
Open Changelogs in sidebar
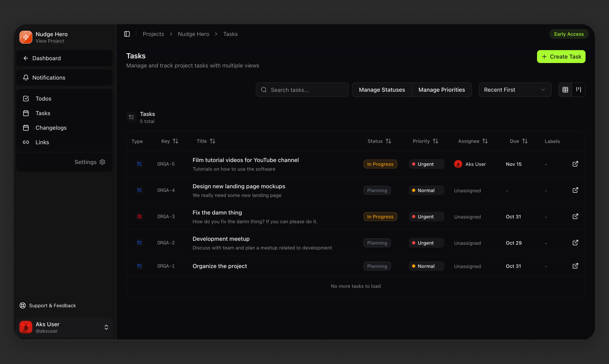64,128
